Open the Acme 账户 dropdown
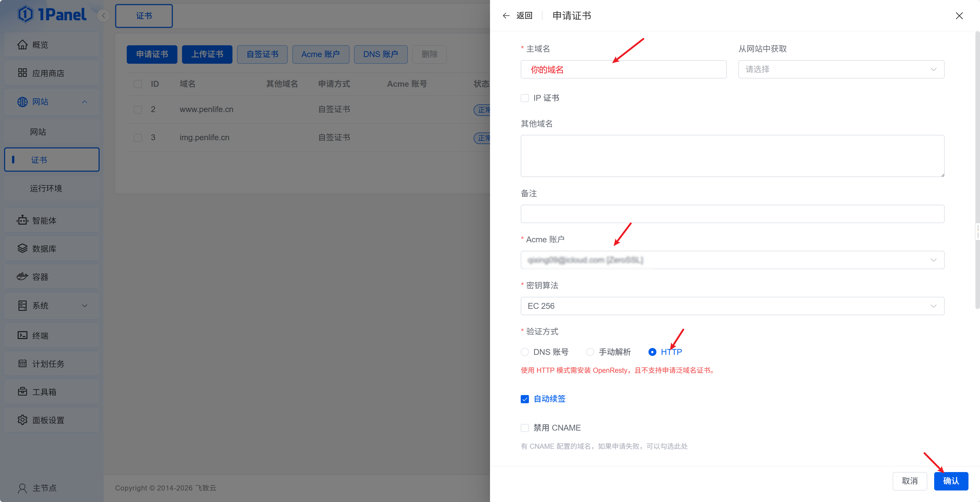The height and width of the screenshot is (502, 980). (x=732, y=260)
